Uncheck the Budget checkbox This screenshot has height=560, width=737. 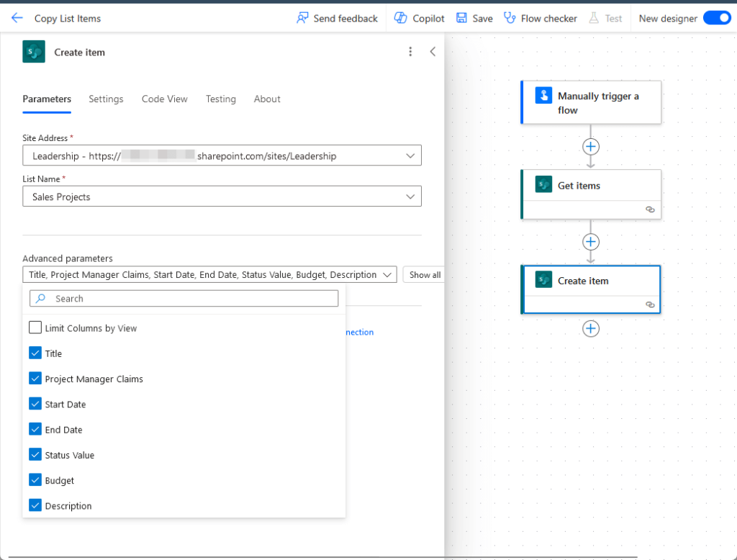point(35,480)
